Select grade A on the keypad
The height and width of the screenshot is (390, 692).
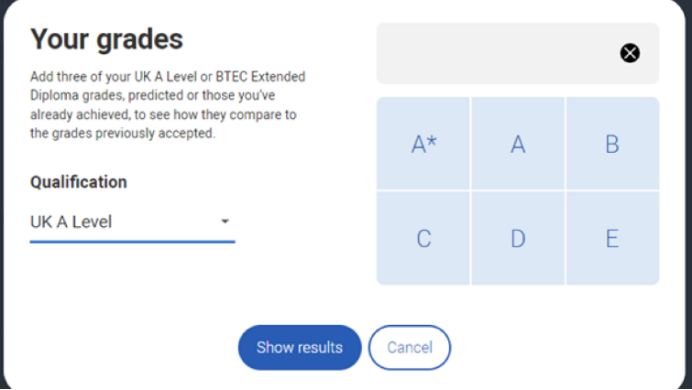(x=518, y=143)
